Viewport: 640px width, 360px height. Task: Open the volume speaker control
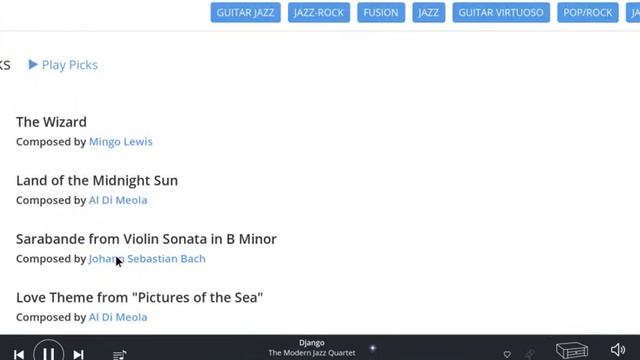(x=618, y=350)
